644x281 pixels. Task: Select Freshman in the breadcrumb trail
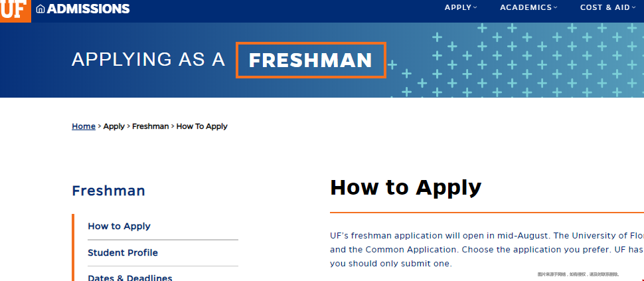150,126
